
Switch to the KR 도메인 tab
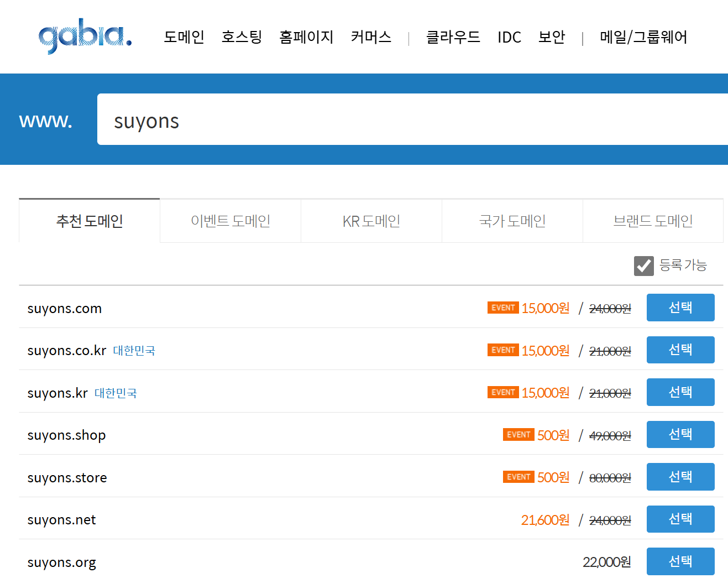(x=371, y=221)
